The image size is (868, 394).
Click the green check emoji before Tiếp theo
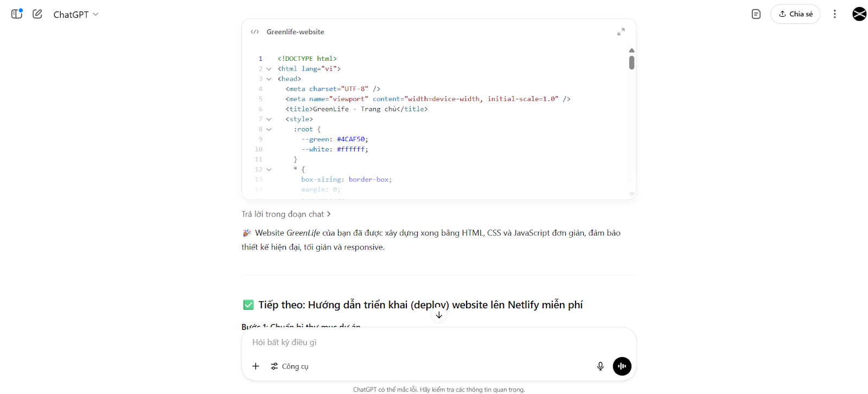pyautogui.click(x=248, y=305)
